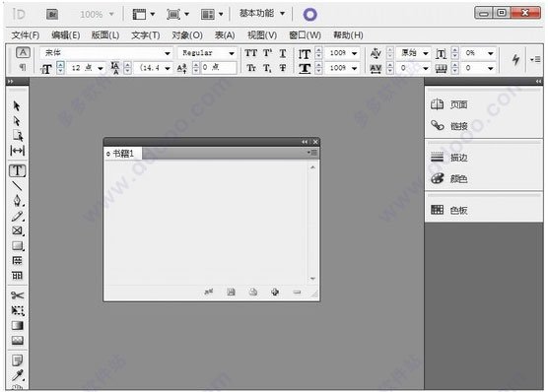Image resolution: width=548 pixels, height=392 pixels.
Task: Open the 窗口(W) menu
Action: click(x=305, y=35)
